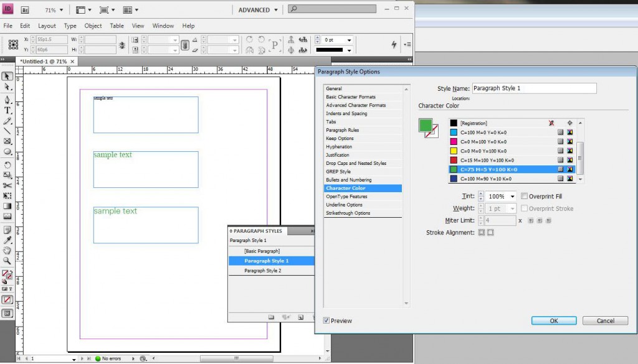638x364 pixels.
Task: Select the Eyedropper tool
Action: [x=7, y=240]
